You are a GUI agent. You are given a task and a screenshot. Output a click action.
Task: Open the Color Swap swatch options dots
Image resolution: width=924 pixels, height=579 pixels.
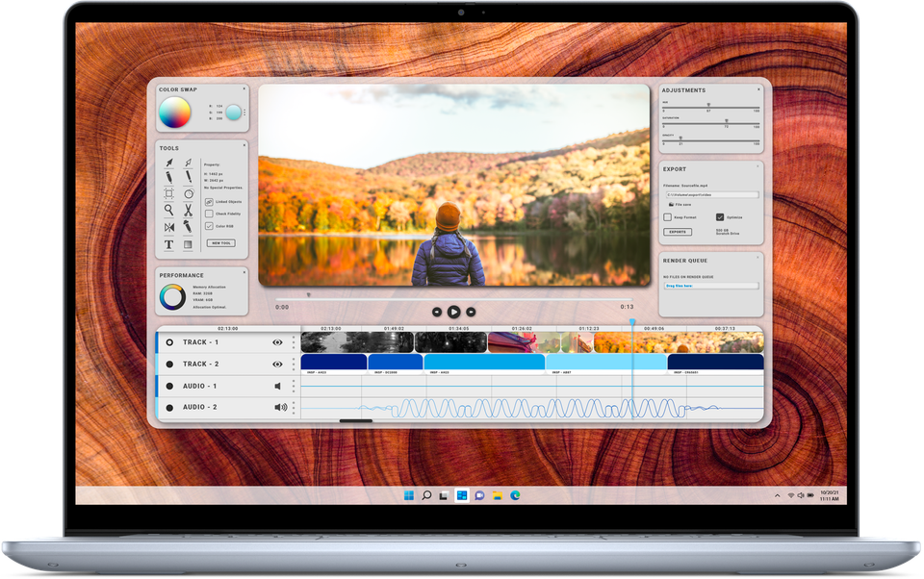[x=244, y=112]
